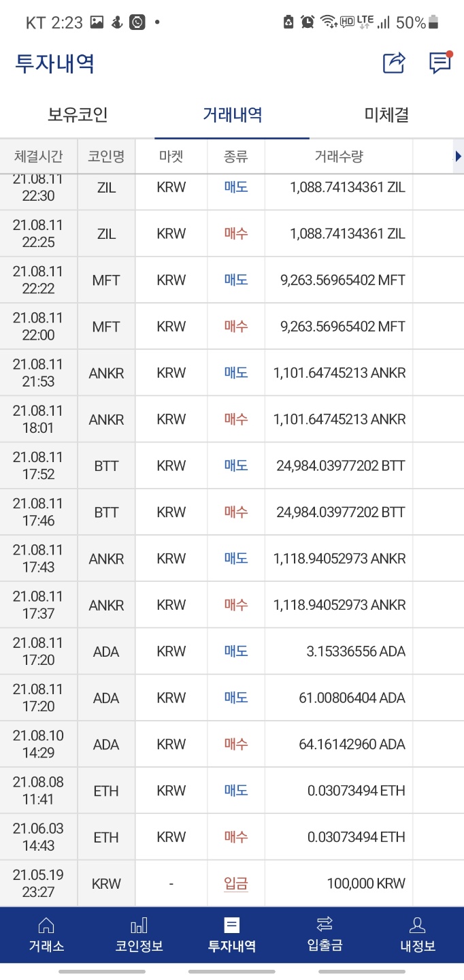
Task: Open the chat messages icon
Action: (440, 63)
